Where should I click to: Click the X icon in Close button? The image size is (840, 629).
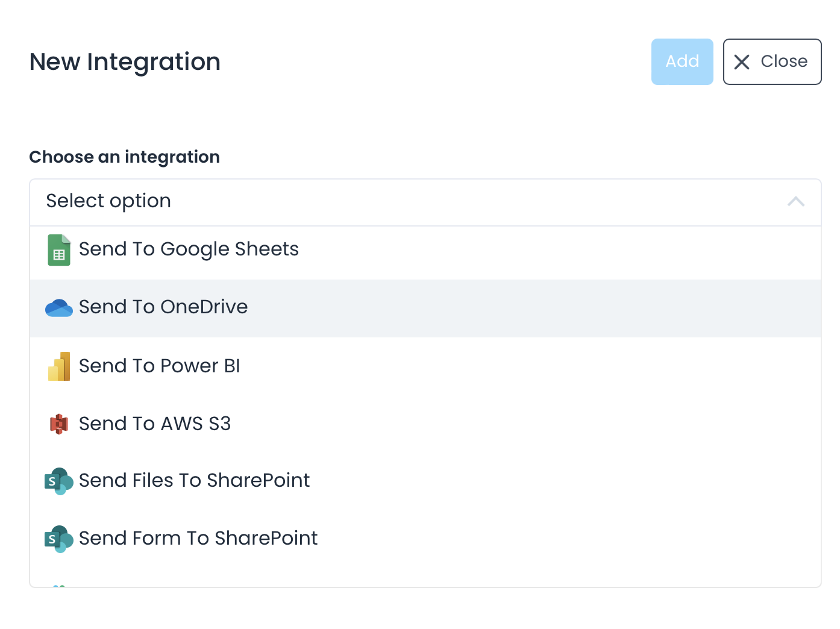[x=742, y=62]
